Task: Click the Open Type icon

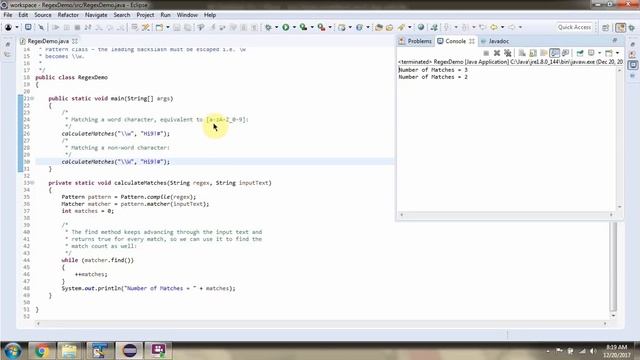Action: (x=379, y=27)
